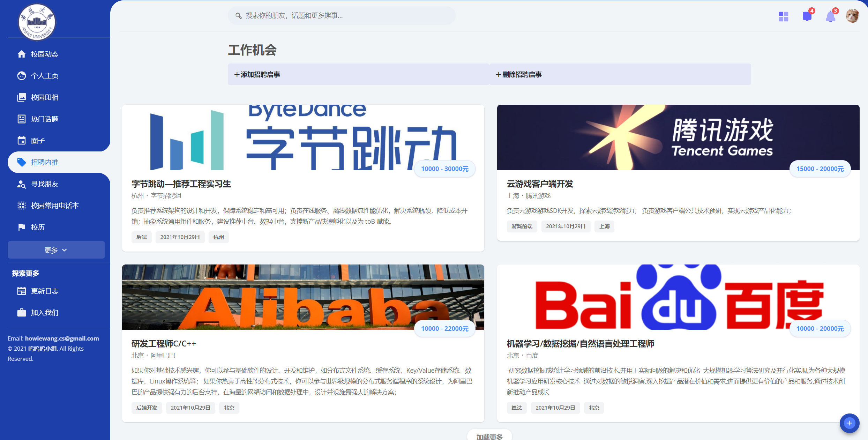Click the search friends and topics field
Image resolution: width=868 pixels, height=440 pixels.
(342, 16)
